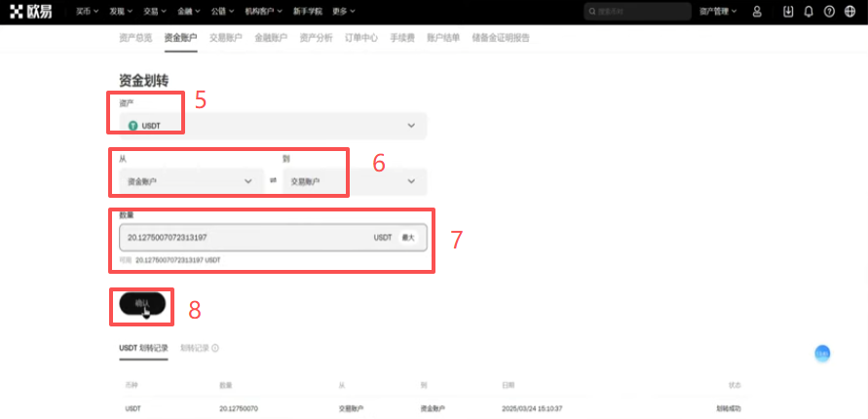Viewport: 868px width, 419px height.
Task: Click the USDT currency cell in records table
Action: (133, 408)
